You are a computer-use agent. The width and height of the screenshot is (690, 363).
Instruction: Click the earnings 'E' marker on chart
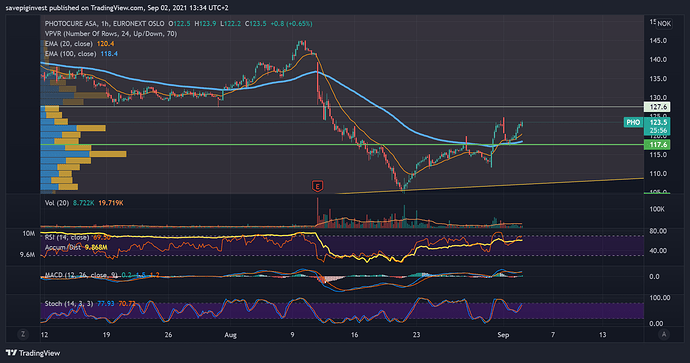pyautogui.click(x=317, y=186)
